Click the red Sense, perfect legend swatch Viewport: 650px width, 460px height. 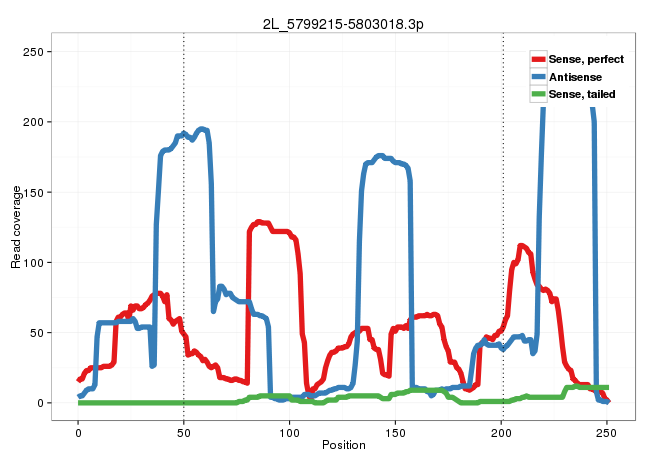click(538, 59)
